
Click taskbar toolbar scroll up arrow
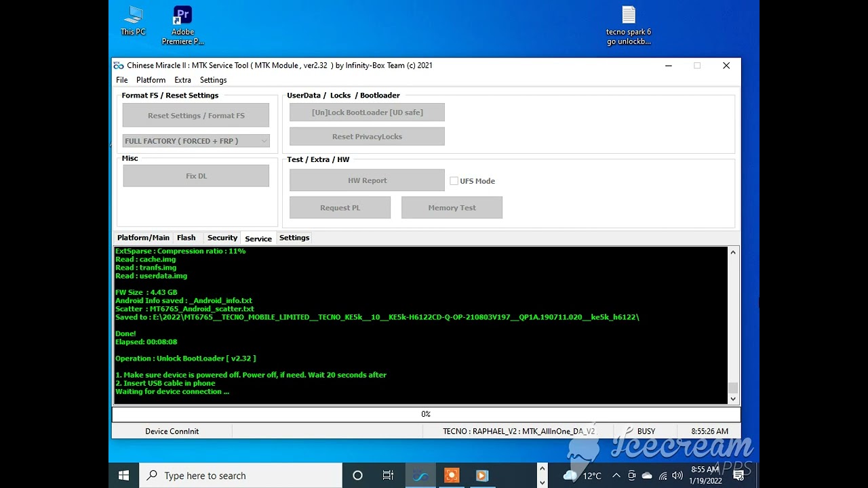click(542, 468)
